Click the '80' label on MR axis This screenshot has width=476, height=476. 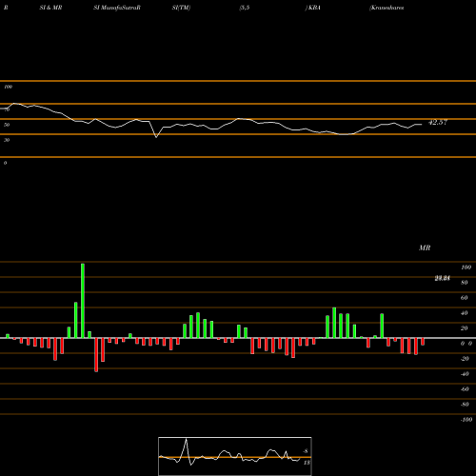tap(465, 283)
